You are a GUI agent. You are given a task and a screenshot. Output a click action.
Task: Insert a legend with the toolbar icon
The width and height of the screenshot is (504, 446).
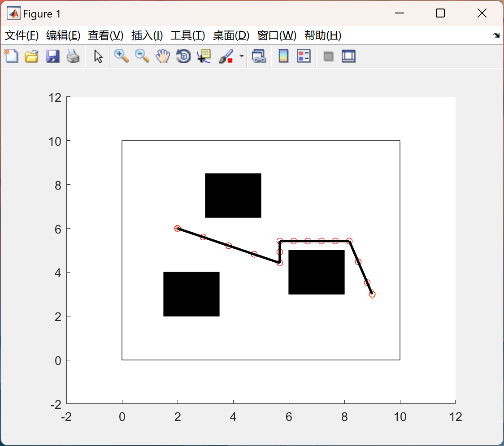tap(304, 56)
